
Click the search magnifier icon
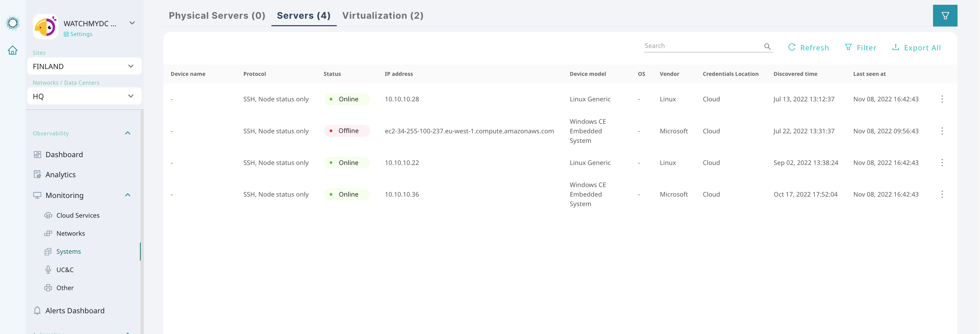(x=767, y=46)
